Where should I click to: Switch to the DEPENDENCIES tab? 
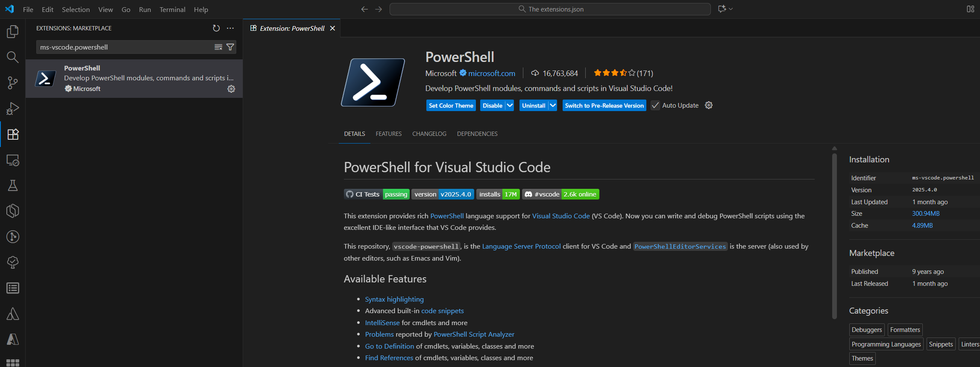pos(477,134)
